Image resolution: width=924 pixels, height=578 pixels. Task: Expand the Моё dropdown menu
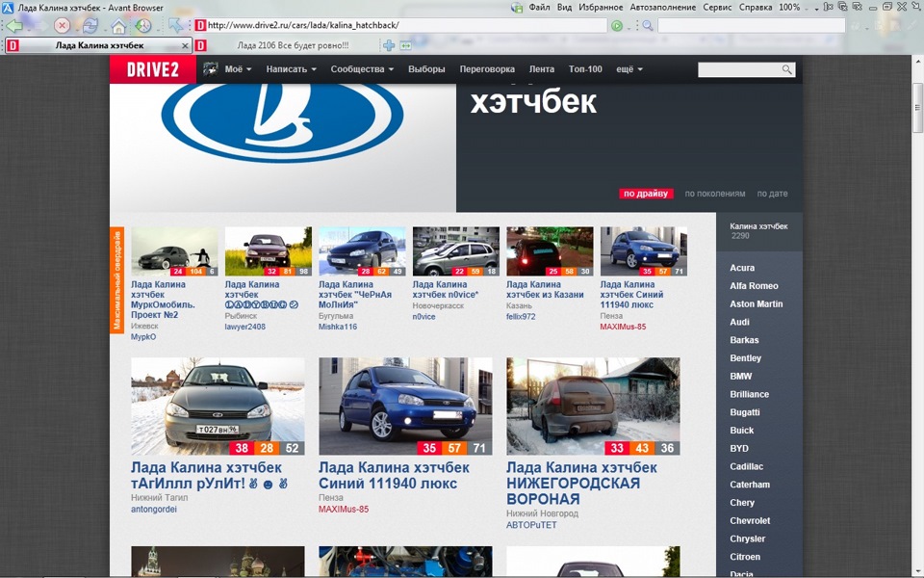click(x=238, y=69)
